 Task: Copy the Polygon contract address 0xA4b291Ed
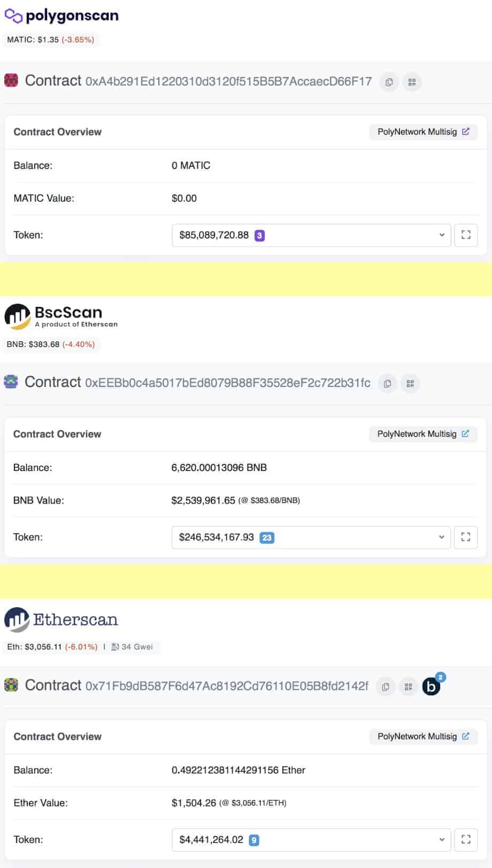[x=389, y=82]
